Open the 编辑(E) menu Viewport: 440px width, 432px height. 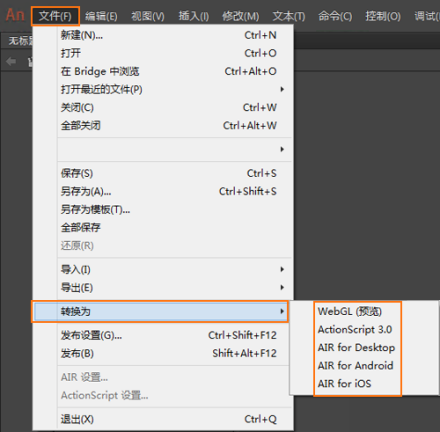101,16
